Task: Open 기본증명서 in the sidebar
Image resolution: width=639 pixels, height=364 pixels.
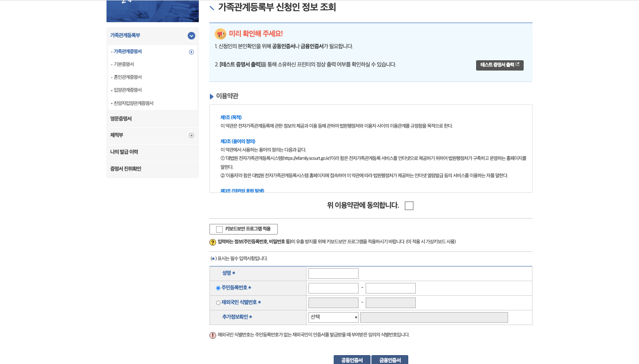Action: pyautogui.click(x=124, y=64)
